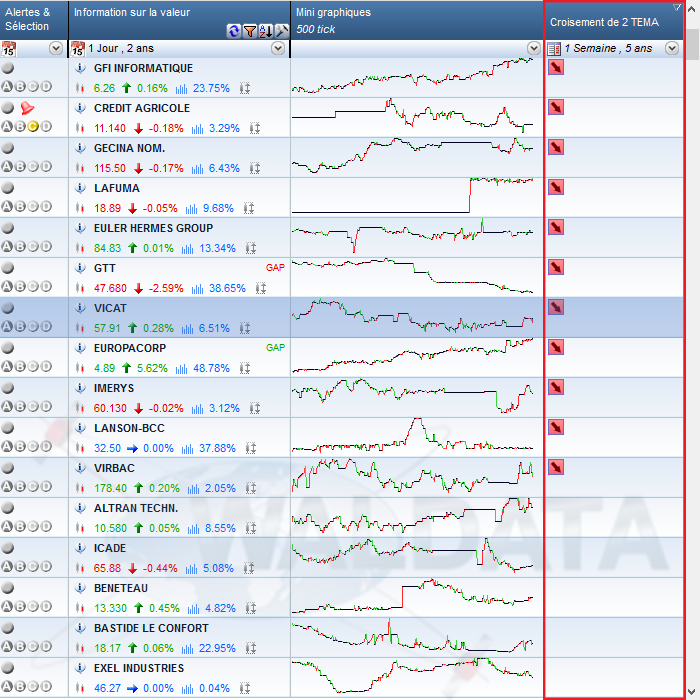The image size is (700, 700).
Task: Open the filter funnel icon in the header
Action: [249, 31]
